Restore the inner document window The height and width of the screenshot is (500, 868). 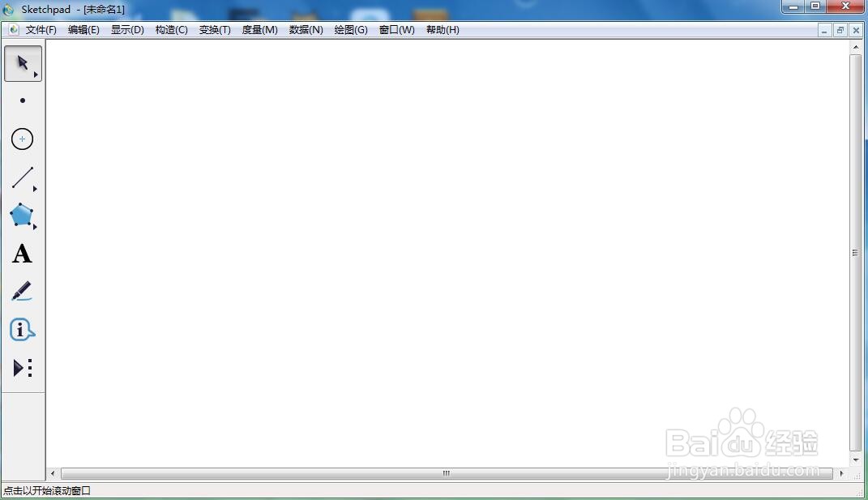coord(840,31)
